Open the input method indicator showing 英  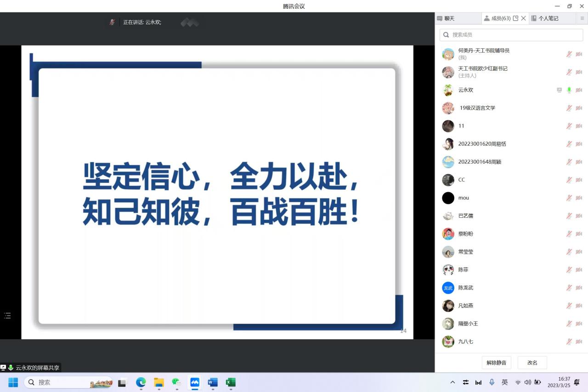point(504,382)
